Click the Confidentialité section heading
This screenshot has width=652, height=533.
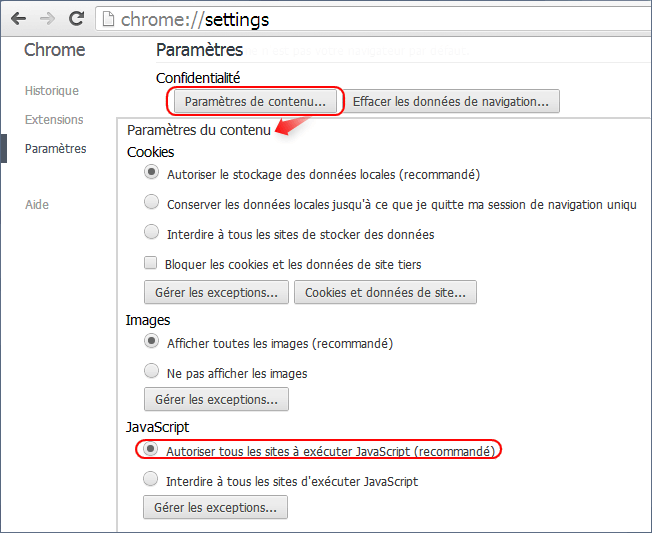[198, 78]
